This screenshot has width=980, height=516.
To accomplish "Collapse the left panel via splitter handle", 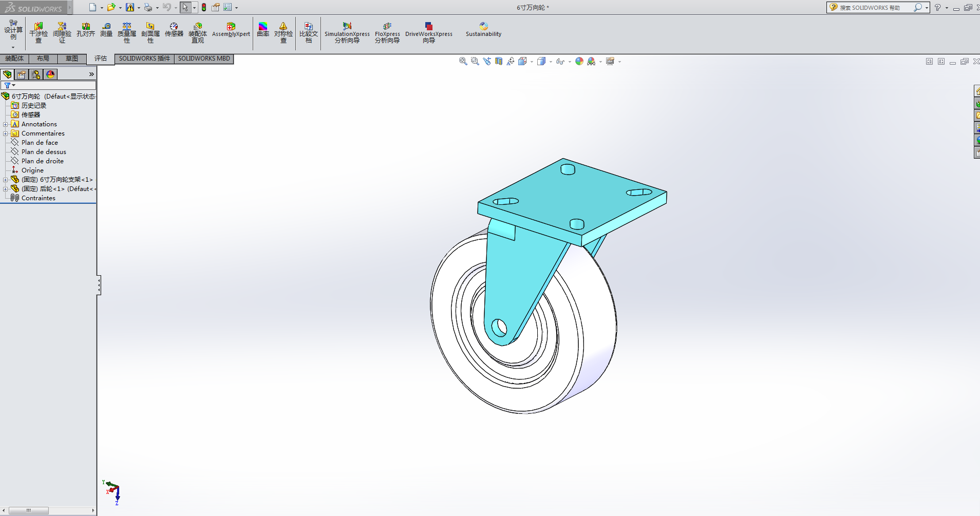I will [99, 285].
